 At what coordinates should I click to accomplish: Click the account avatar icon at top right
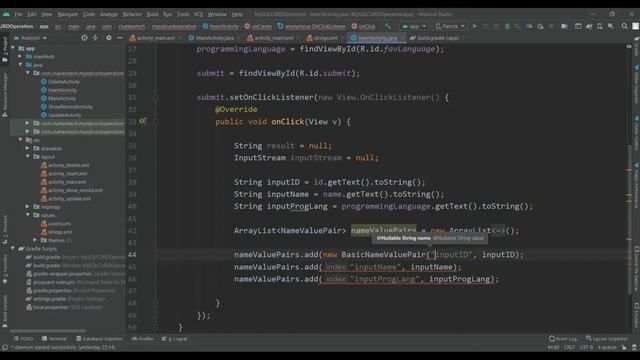click(x=636, y=26)
